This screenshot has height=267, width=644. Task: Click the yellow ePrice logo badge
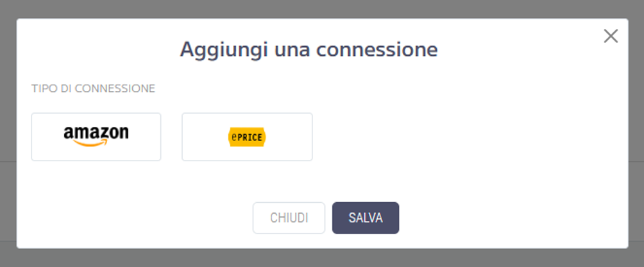247,137
